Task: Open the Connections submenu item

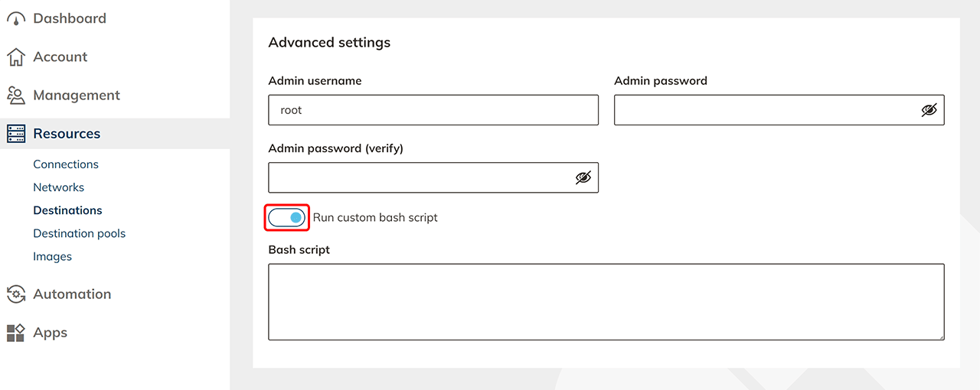Action: point(66,164)
